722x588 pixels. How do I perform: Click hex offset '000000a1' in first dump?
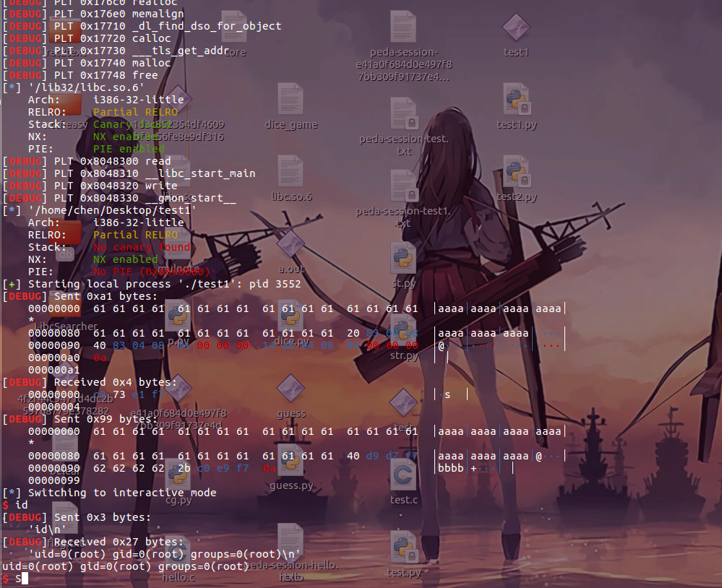pyautogui.click(x=54, y=370)
